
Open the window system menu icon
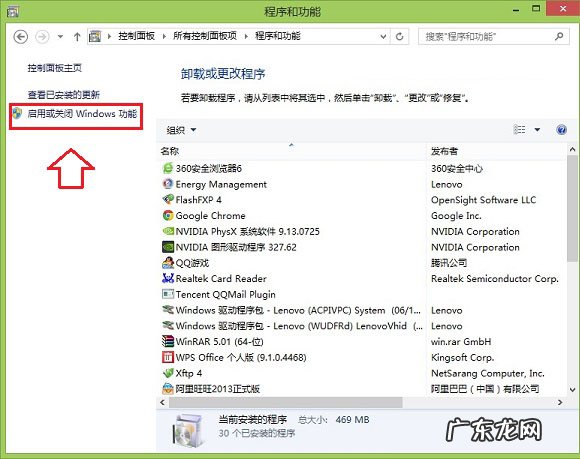click(x=13, y=11)
